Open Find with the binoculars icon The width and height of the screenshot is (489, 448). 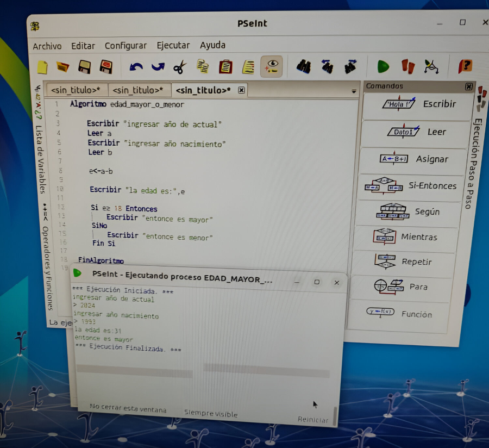click(303, 66)
